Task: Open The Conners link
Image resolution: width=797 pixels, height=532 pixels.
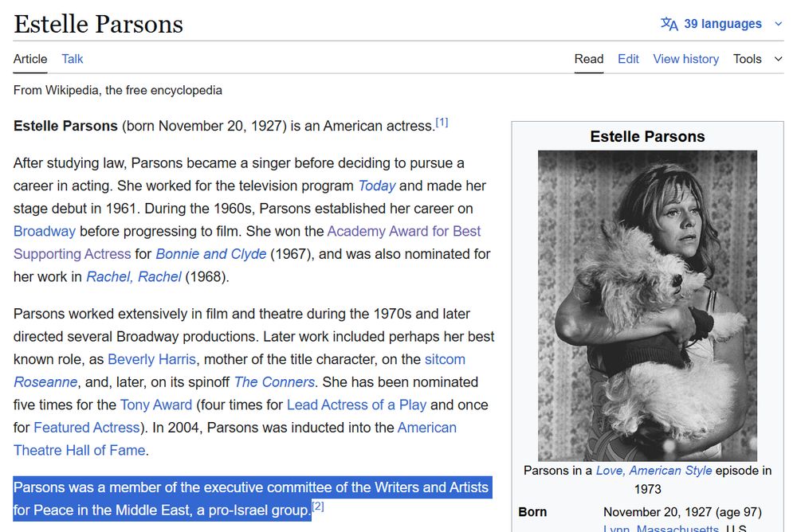Action: [x=274, y=381]
